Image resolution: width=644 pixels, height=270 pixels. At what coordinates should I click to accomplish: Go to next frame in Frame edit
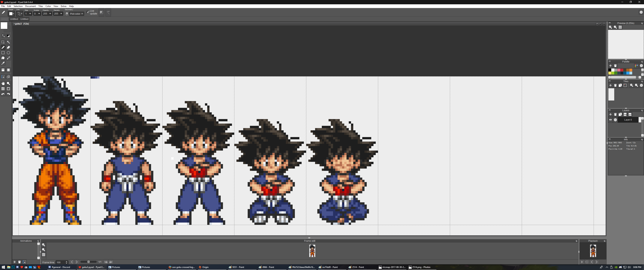pos(77,262)
